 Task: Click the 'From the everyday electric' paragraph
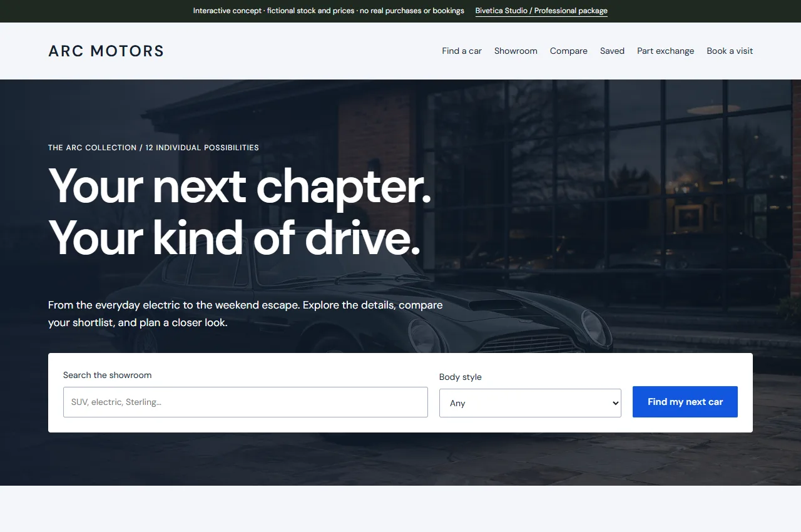click(x=245, y=314)
